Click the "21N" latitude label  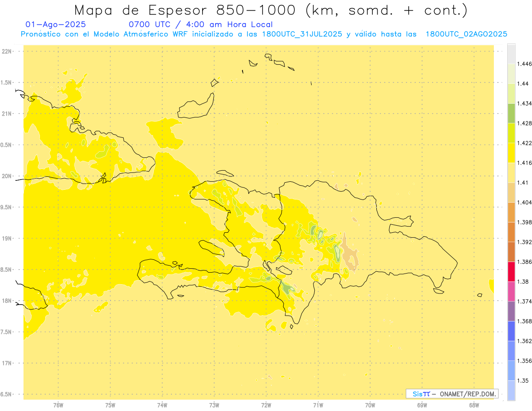8,114
